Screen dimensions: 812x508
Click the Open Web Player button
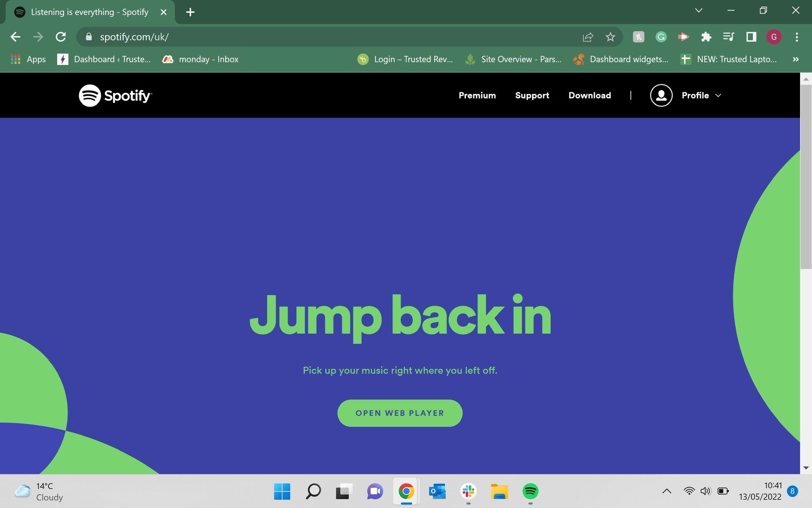[x=400, y=413]
